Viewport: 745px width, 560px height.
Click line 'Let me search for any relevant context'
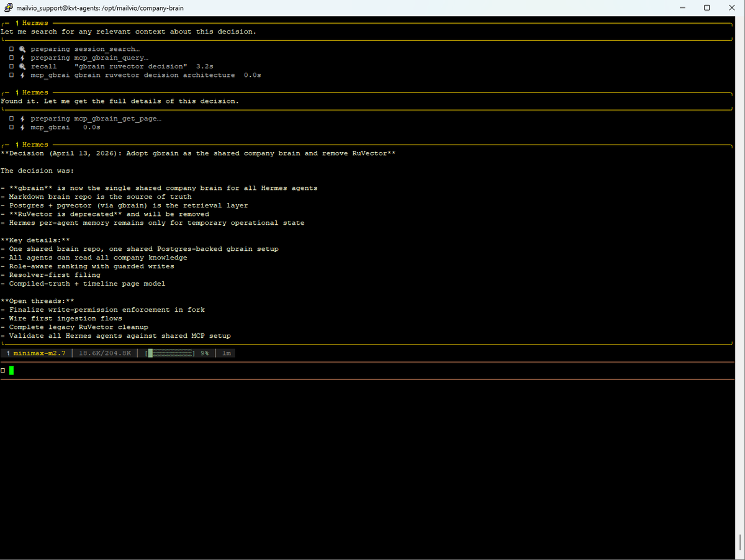(x=129, y=32)
